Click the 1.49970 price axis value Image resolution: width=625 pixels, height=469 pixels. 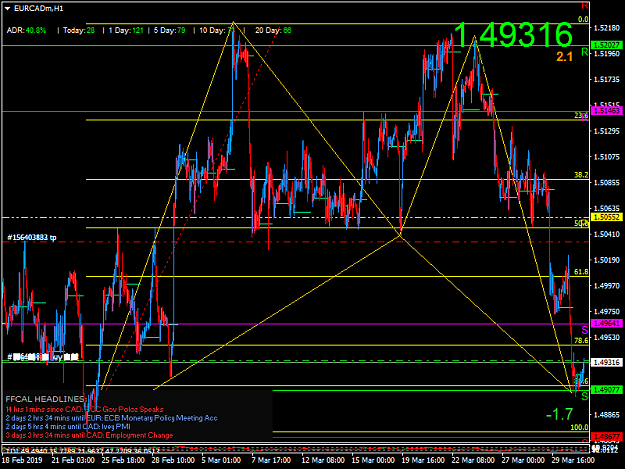point(606,286)
